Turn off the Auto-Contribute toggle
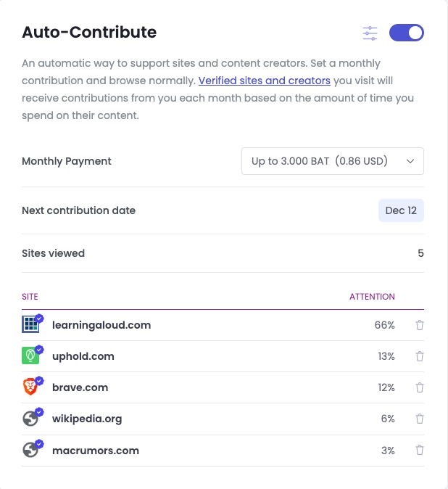448x489 pixels. coord(406,33)
